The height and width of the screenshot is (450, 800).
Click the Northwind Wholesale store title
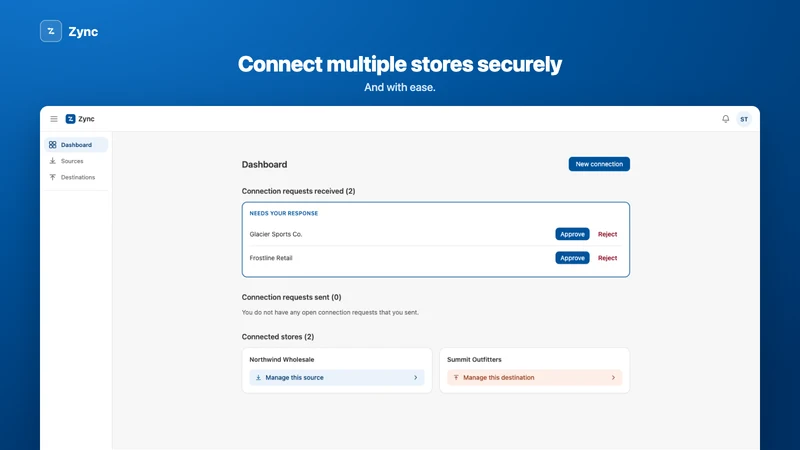(x=282, y=360)
